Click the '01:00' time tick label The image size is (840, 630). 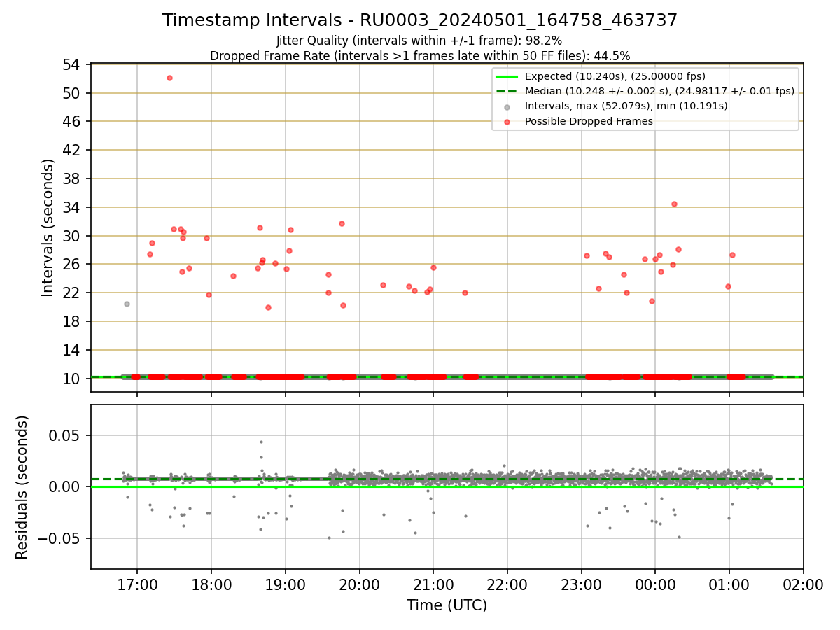click(x=729, y=584)
